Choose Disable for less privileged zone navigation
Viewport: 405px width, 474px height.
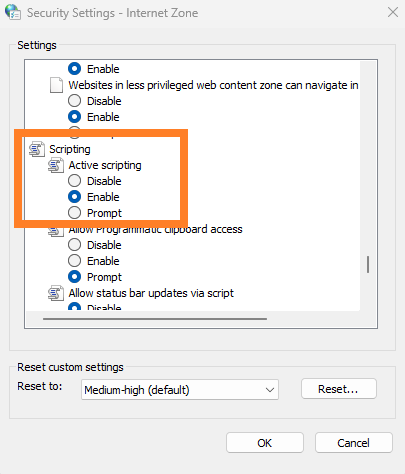[74, 101]
